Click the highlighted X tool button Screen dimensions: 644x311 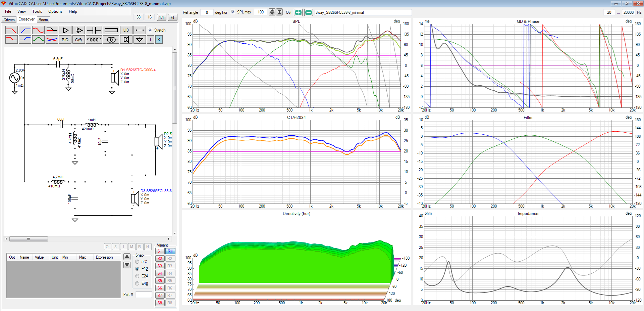pyautogui.click(x=159, y=40)
